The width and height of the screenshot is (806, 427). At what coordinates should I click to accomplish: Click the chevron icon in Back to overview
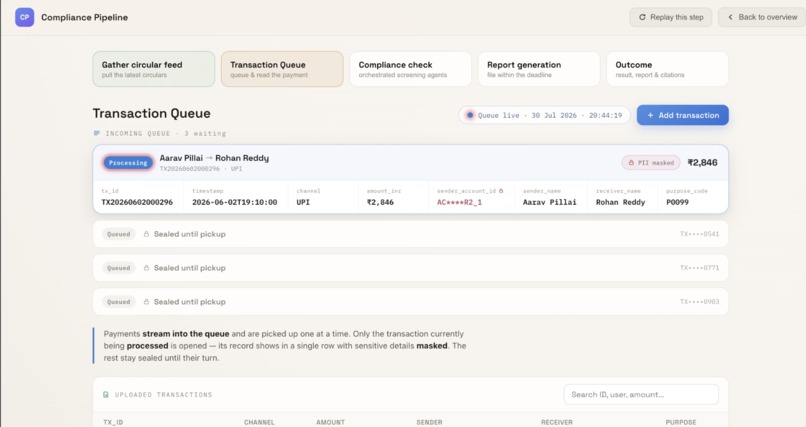click(x=730, y=17)
